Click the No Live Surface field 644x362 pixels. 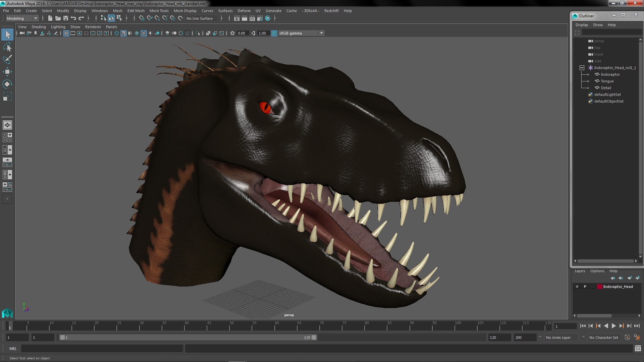click(x=201, y=18)
